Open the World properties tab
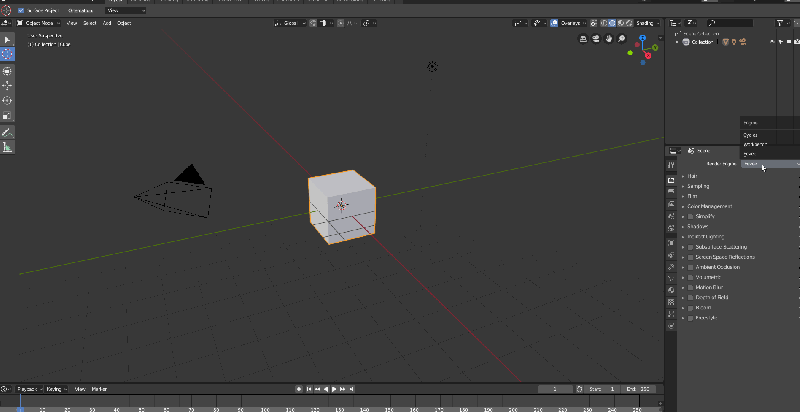 [671, 228]
